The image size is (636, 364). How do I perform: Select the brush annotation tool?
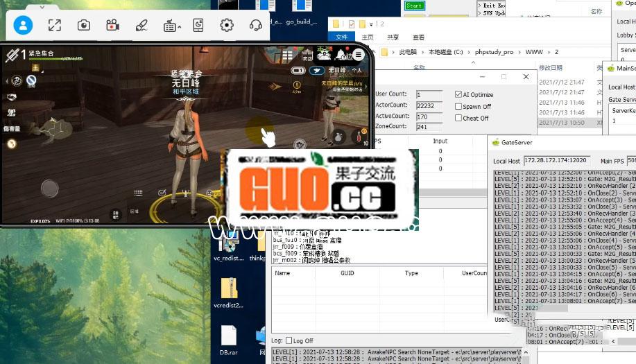point(141,26)
